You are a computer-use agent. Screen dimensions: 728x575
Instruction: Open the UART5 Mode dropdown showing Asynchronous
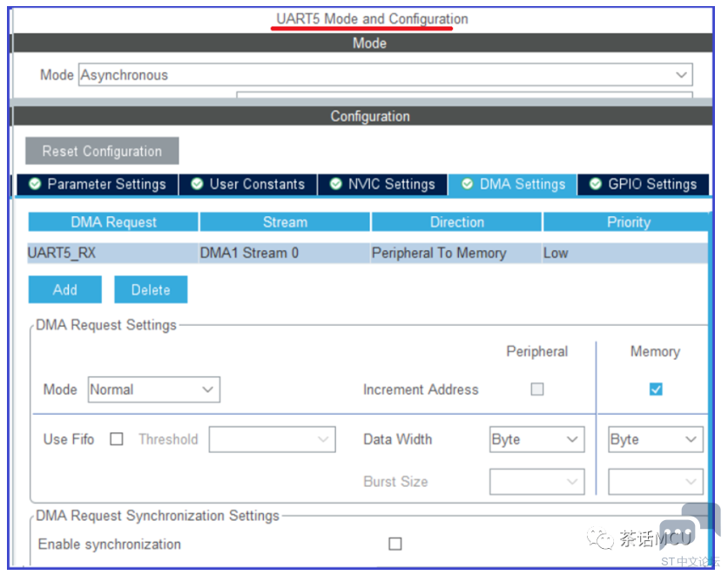coord(386,75)
